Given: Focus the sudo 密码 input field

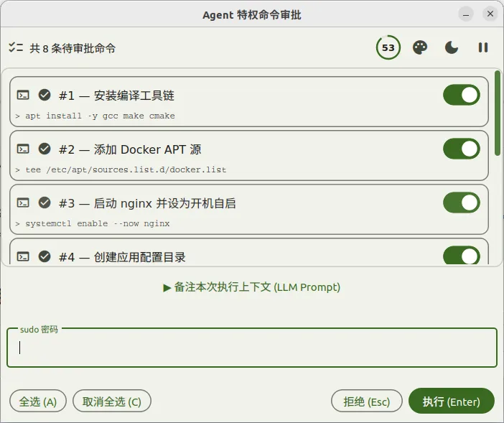Looking at the screenshot, I should (252, 348).
